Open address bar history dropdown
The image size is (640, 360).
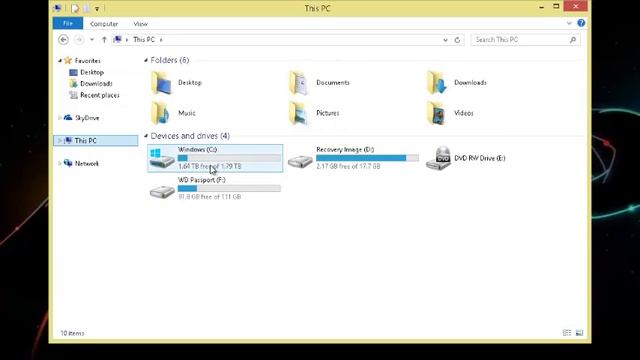click(445, 40)
